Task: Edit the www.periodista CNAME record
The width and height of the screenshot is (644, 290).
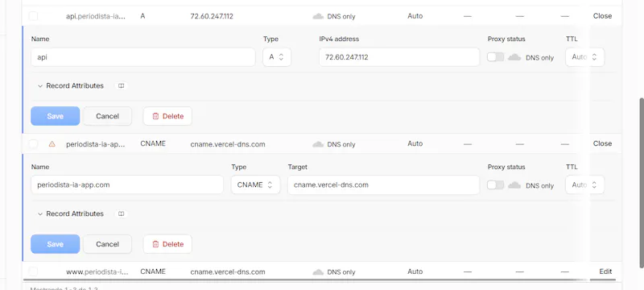Action: click(605, 271)
